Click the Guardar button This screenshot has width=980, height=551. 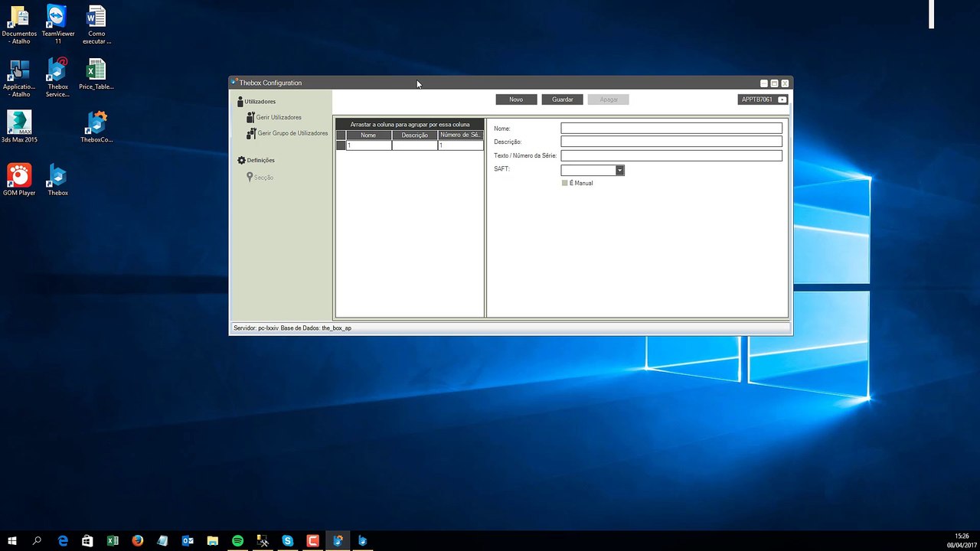point(562,99)
